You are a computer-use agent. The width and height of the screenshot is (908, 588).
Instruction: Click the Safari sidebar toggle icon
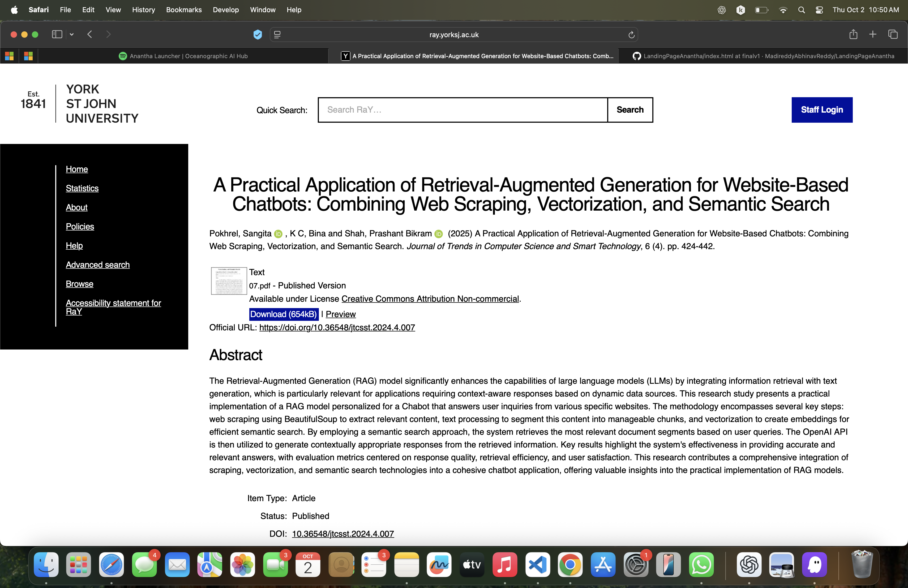(57, 34)
